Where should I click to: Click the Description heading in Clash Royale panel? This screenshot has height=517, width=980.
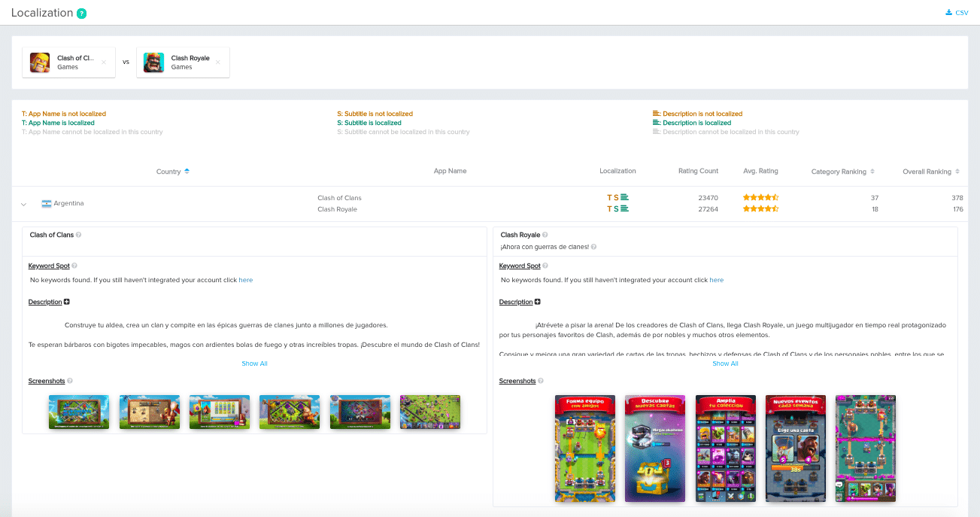516,302
